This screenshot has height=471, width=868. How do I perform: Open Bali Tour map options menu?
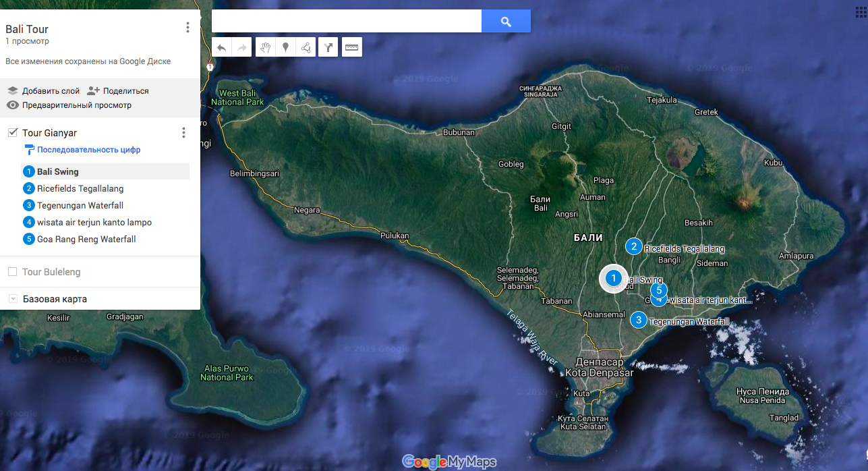(187, 28)
